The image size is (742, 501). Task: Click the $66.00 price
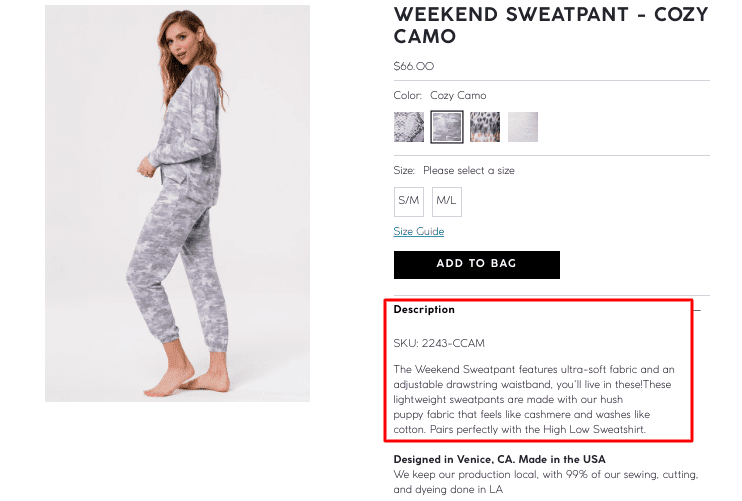tap(414, 67)
